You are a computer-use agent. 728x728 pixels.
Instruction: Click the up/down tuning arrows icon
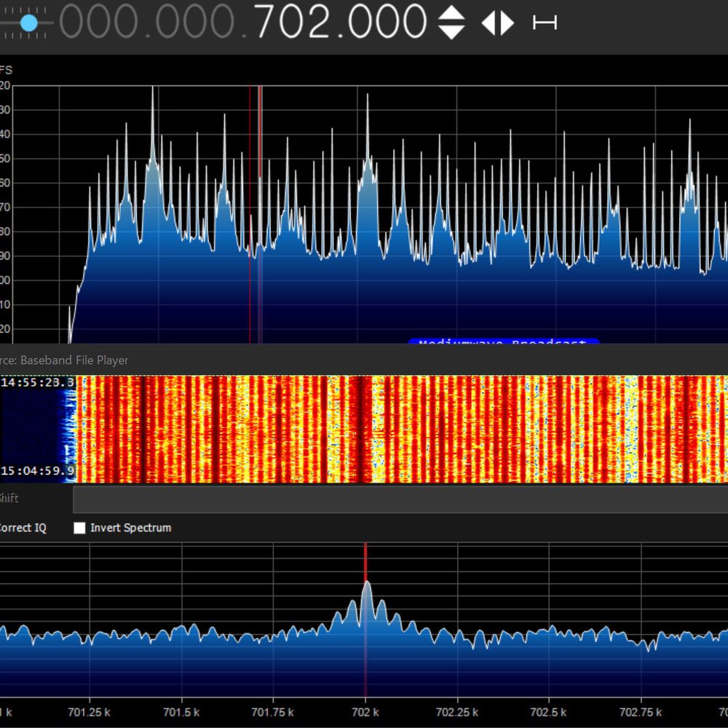[x=451, y=22]
